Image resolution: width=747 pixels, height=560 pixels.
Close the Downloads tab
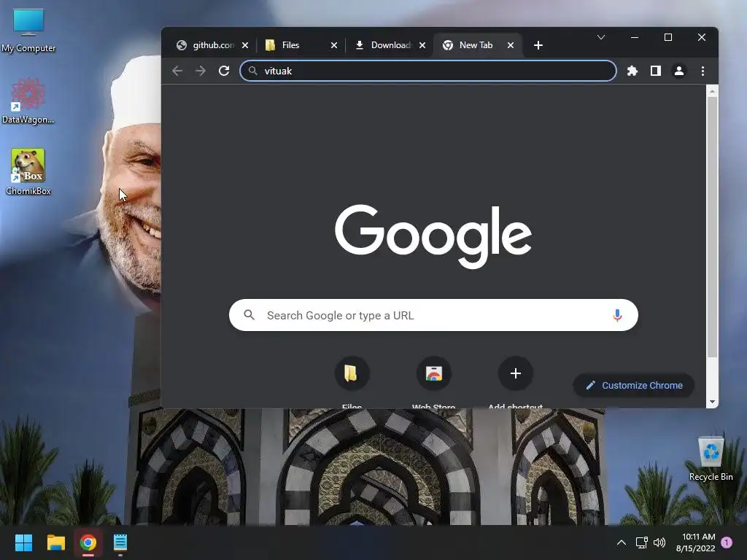pyautogui.click(x=422, y=45)
